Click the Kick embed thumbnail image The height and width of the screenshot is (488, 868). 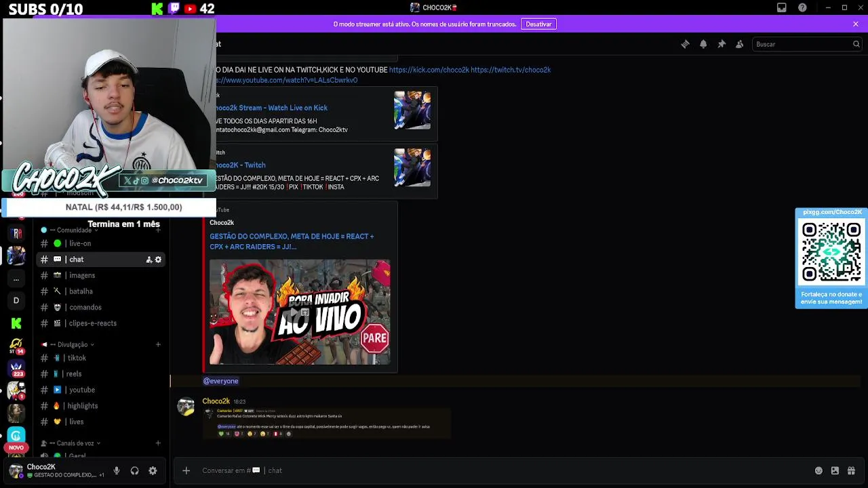click(412, 110)
